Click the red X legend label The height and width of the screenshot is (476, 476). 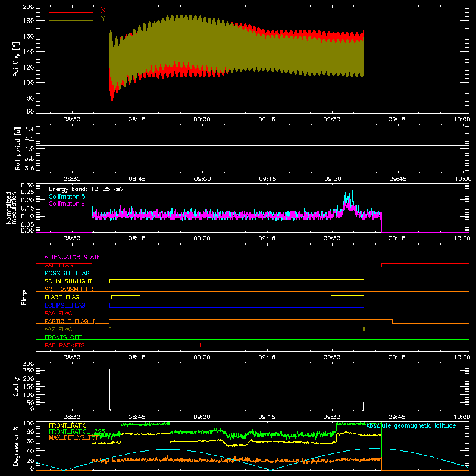[x=103, y=11]
